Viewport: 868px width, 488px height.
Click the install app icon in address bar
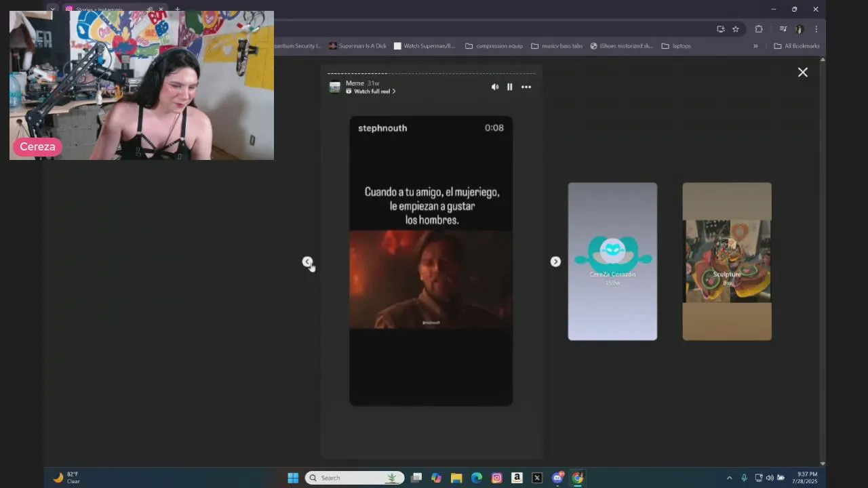point(721,29)
